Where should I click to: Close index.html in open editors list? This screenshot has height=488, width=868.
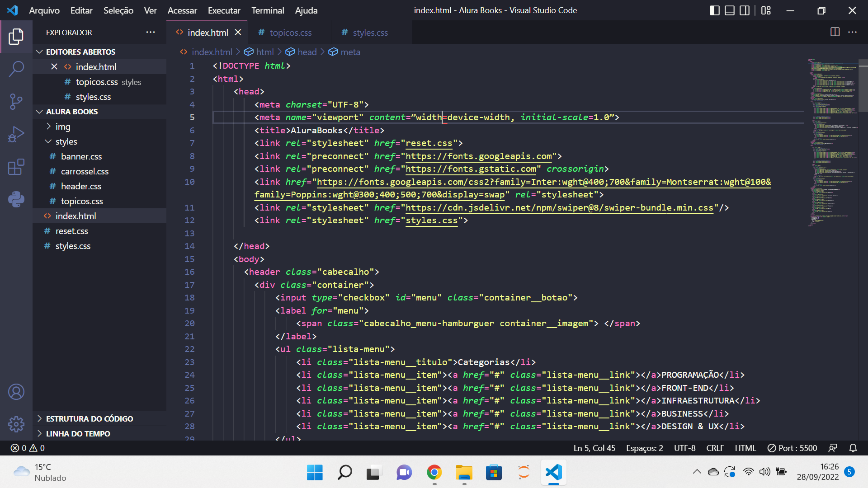pyautogui.click(x=54, y=66)
